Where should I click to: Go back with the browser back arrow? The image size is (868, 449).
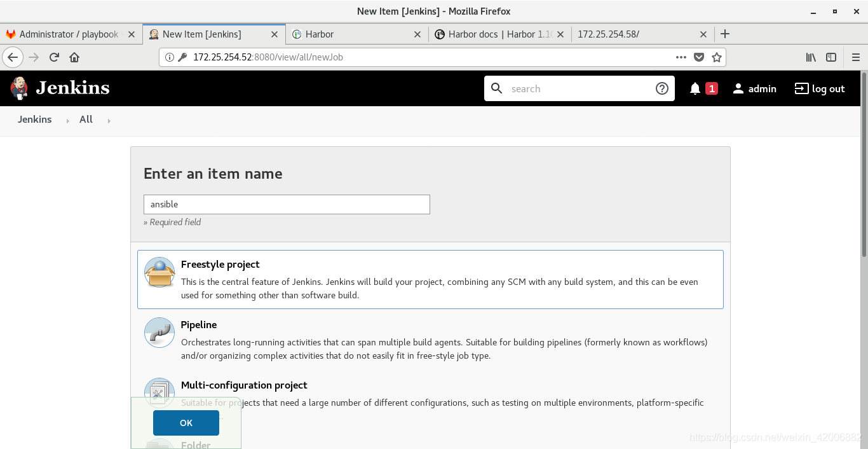[x=13, y=57]
